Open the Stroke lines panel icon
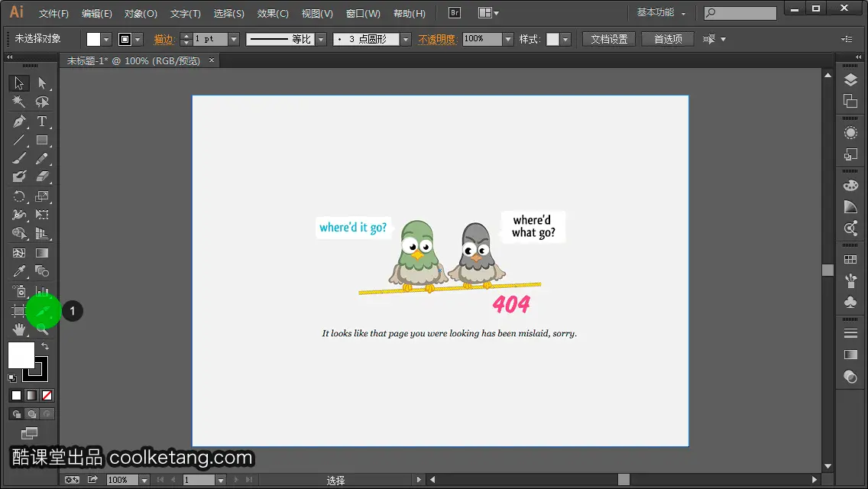The image size is (868, 489). click(x=851, y=333)
